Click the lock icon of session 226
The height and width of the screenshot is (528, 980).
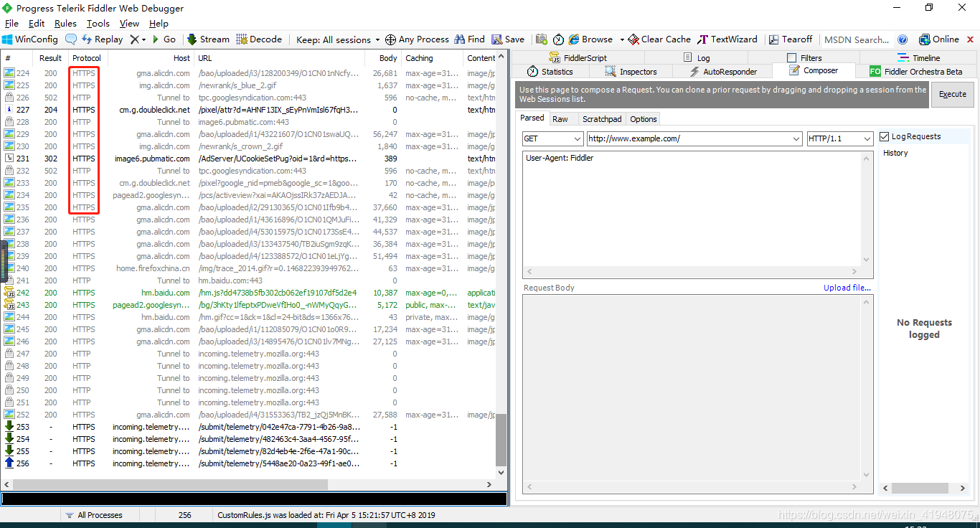[9, 98]
